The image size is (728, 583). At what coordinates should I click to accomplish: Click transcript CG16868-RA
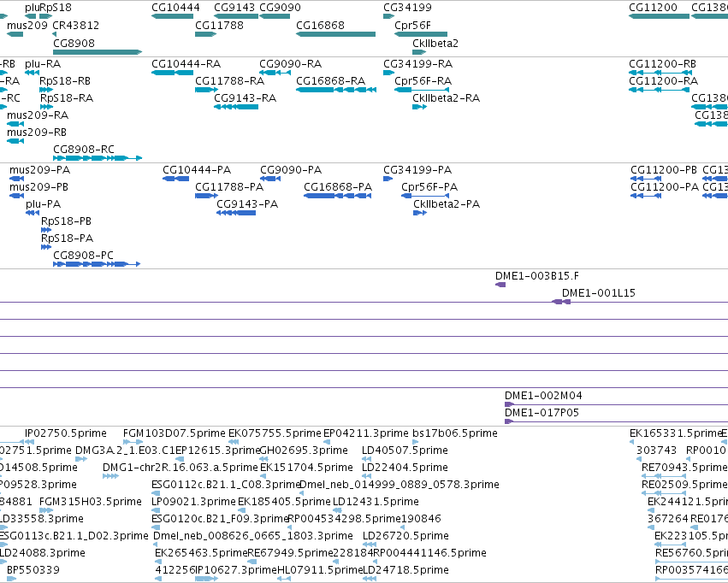tap(330, 80)
